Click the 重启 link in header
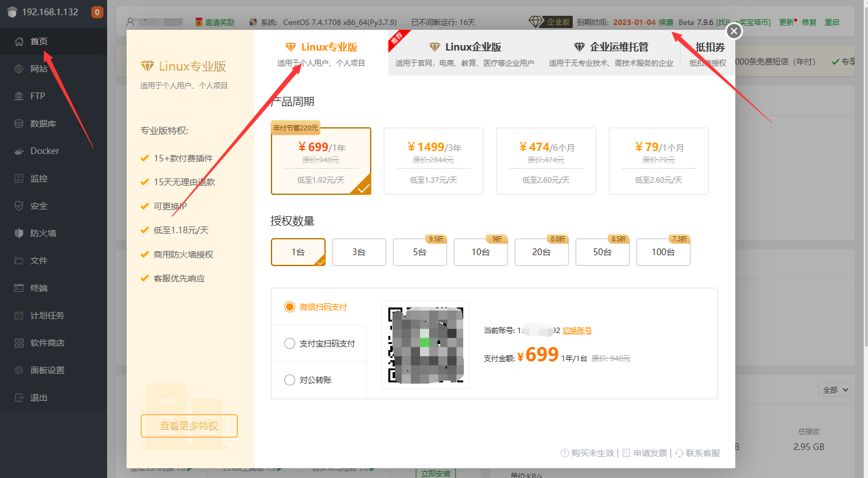 [832, 22]
